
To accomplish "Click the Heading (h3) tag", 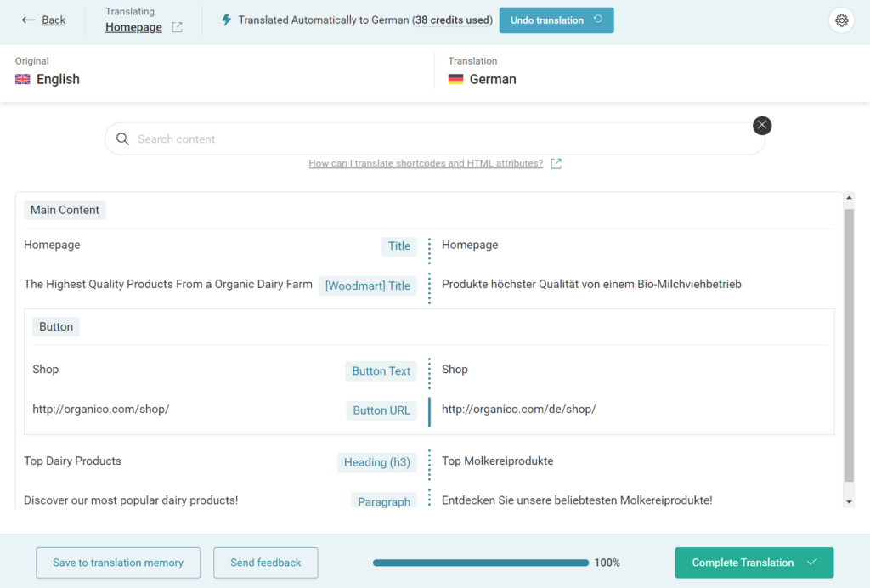I will (x=377, y=462).
